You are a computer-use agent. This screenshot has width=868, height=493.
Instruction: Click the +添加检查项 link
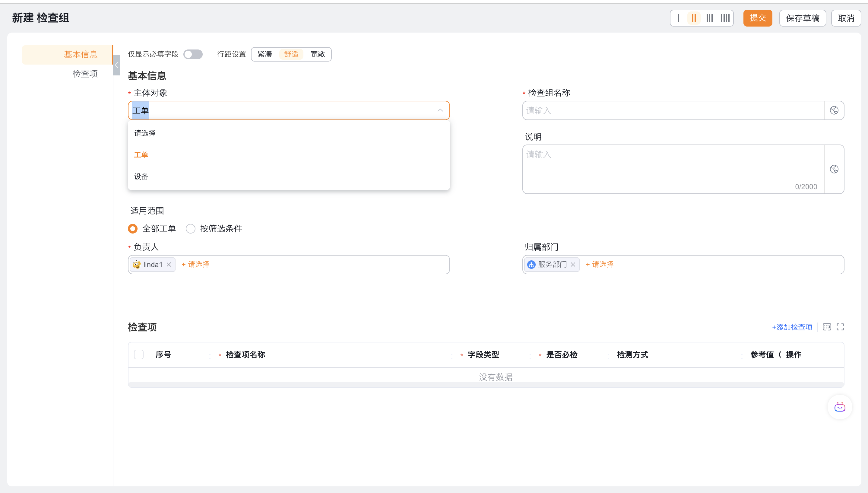(792, 327)
